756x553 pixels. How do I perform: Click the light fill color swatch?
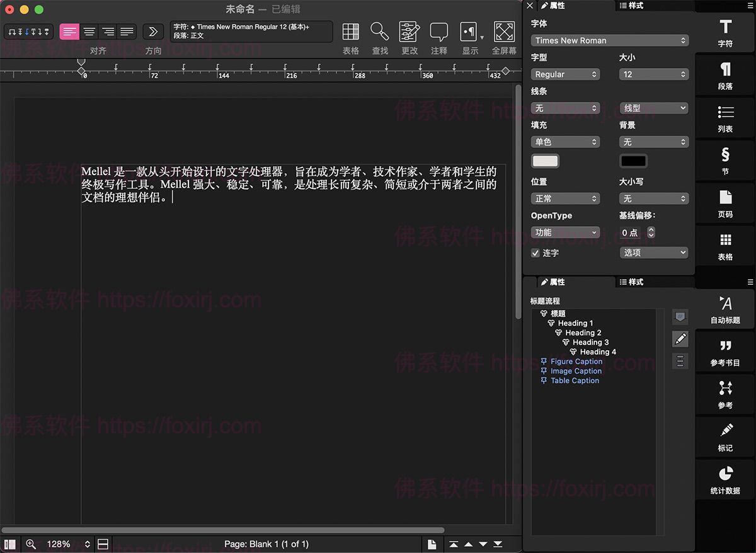tap(545, 161)
